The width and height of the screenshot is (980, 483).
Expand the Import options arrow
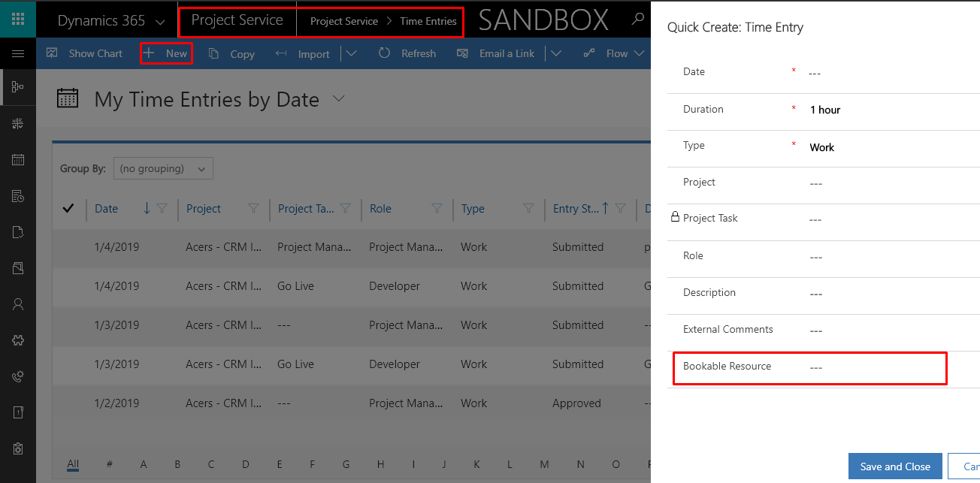tap(351, 53)
